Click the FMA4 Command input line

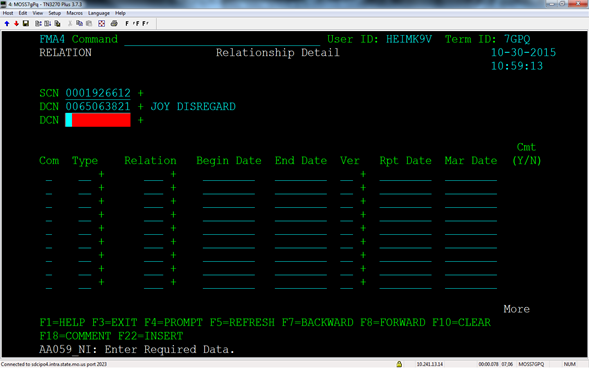click(x=222, y=40)
